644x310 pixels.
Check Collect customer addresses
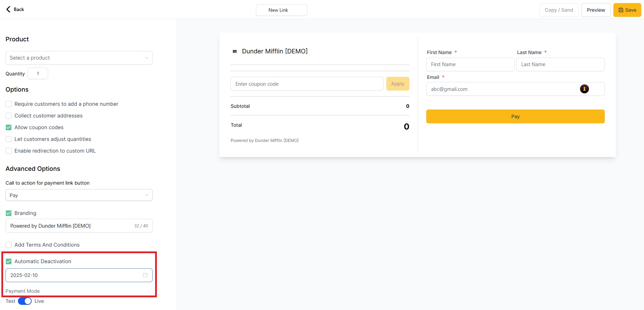point(9,116)
